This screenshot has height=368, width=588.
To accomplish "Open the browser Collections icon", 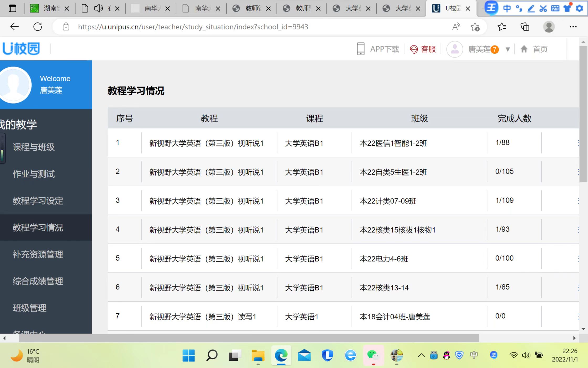I will 525,27.
